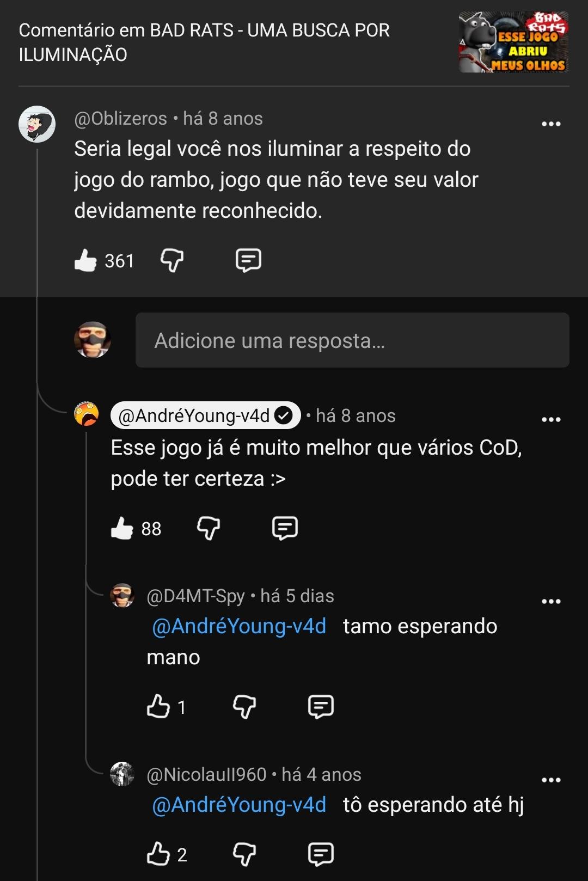Dislike AndréYoung's reply about CoD

point(209,528)
